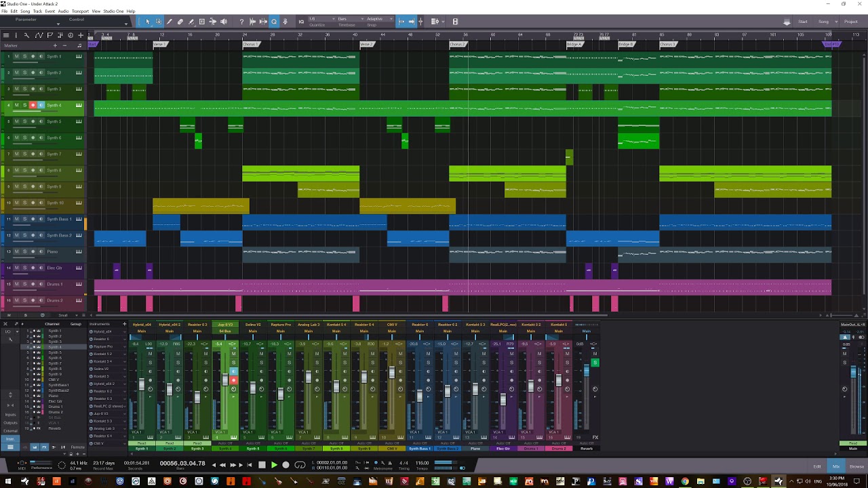The height and width of the screenshot is (488, 868).
Task: Remove a marker with the minus button
Action: (64, 45)
